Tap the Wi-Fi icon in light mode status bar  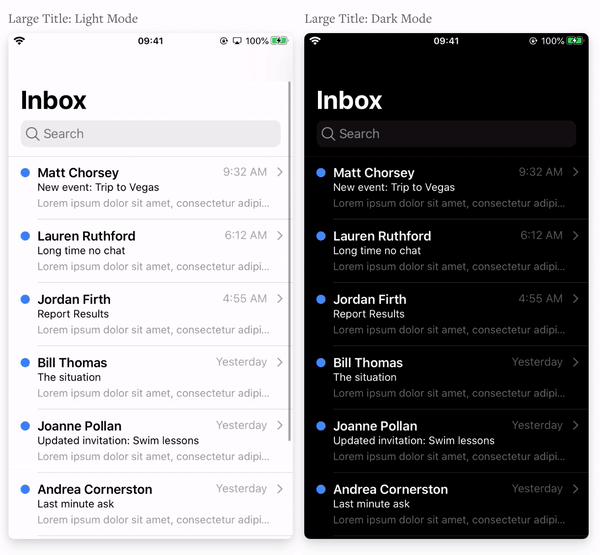click(x=19, y=40)
